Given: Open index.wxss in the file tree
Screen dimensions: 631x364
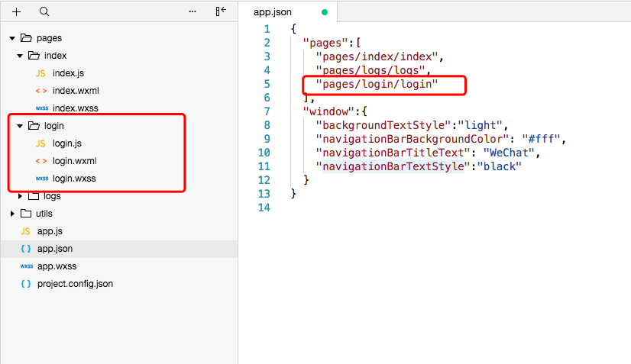Looking at the screenshot, I should pyautogui.click(x=76, y=108).
